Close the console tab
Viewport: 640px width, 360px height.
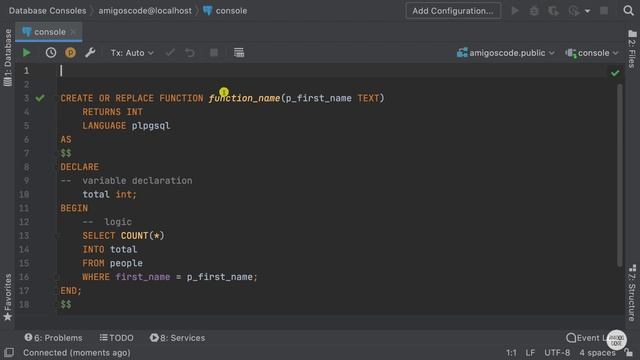73,32
